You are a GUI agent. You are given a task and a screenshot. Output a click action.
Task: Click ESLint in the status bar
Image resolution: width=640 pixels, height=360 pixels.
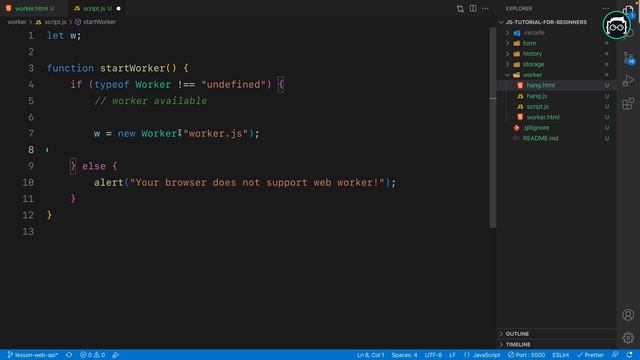561,355
